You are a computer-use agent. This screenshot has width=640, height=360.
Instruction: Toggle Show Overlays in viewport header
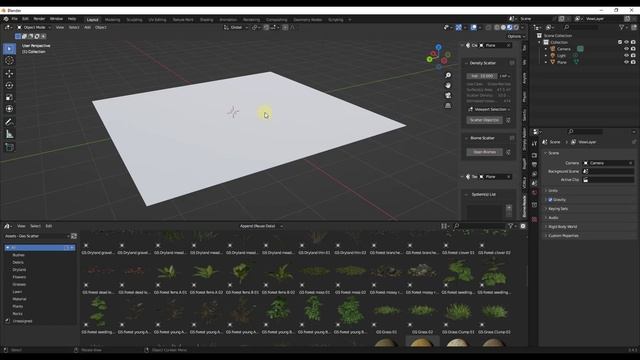[473, 27]
